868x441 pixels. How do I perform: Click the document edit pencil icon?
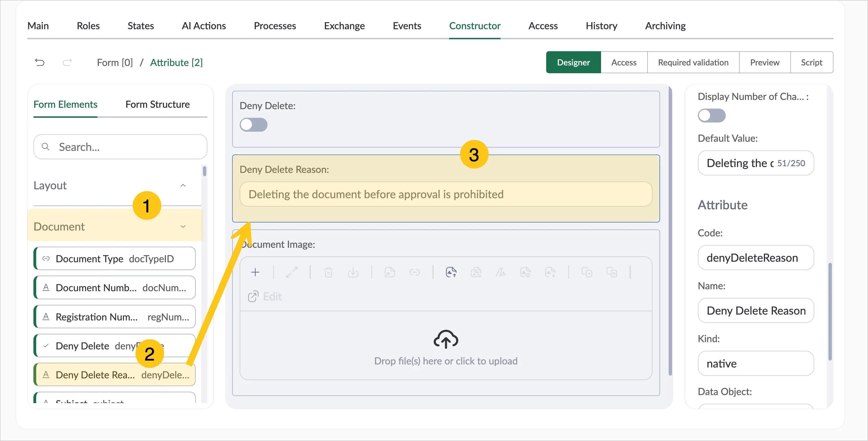coord(389,272)
